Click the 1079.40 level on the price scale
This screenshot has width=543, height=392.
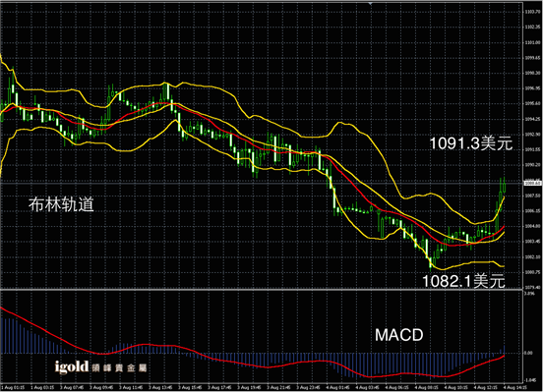[532, 287]
